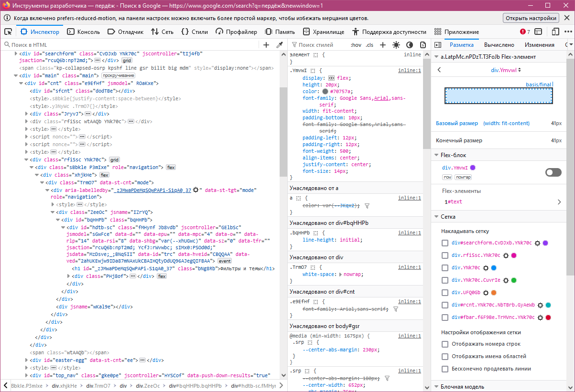The height and width of the screenshot is (392, 575).
Task: Collapse the Сетка section
Action: (436, 217)
